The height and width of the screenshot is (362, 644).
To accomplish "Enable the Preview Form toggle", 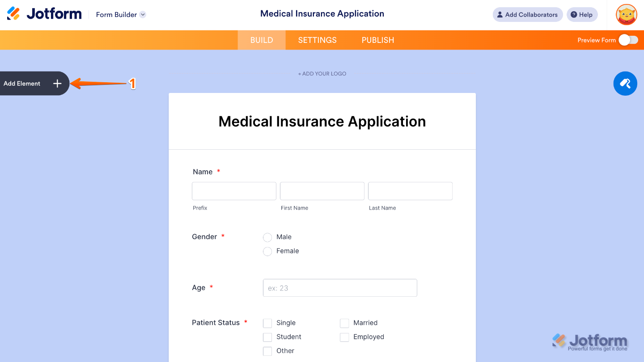I will (628, 40).
